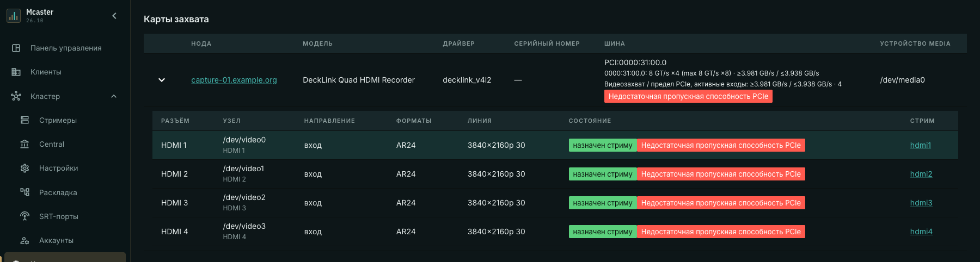The height and width of the screenshot is (262, 980).
Task: Click the Клиенты building icon
Action: coord(16,72)
